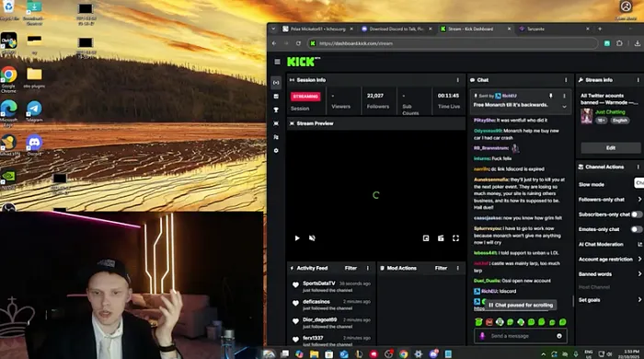Click RichEU username on pinned message
Image resolution: width=644 pixels, height=359 pixels.
(509, 96)
